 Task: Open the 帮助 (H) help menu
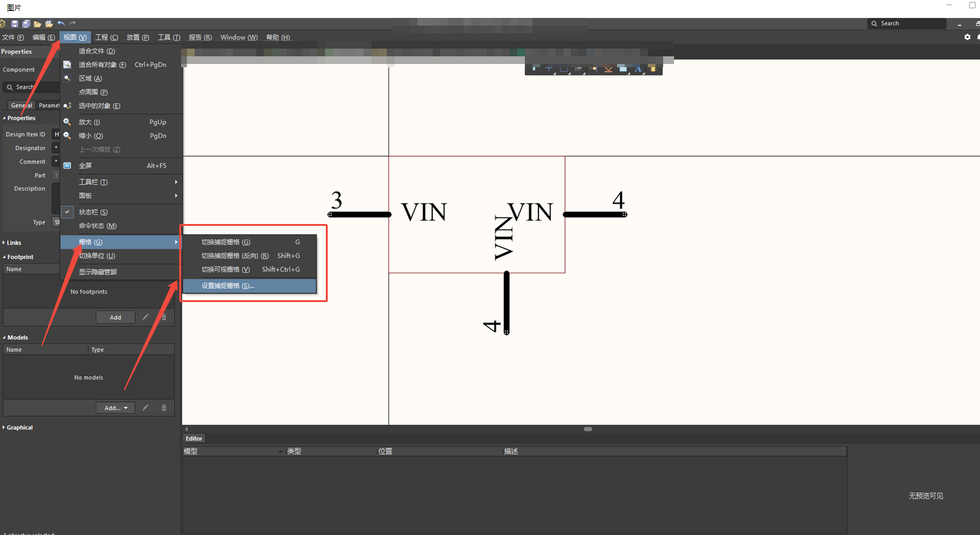click(x=278, y=37)
